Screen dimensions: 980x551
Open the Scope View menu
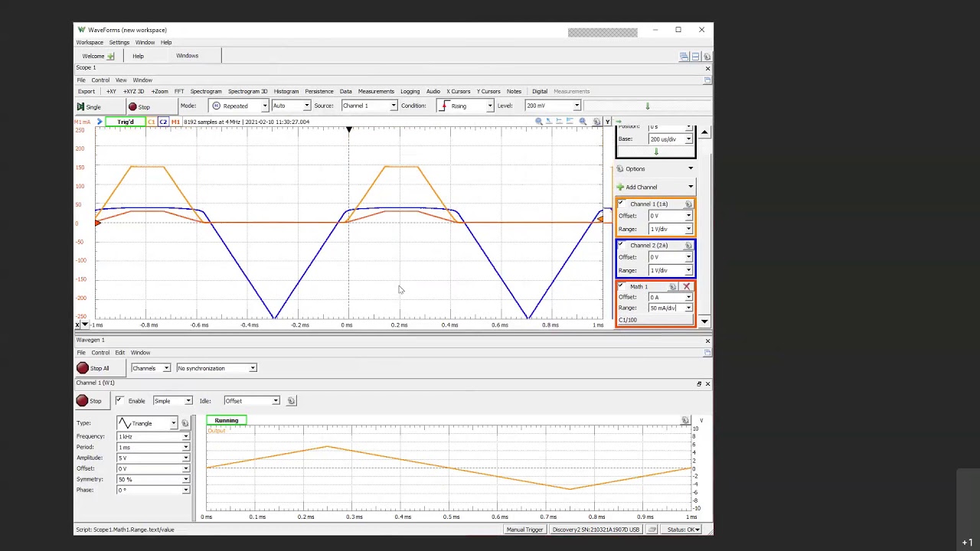121,80
